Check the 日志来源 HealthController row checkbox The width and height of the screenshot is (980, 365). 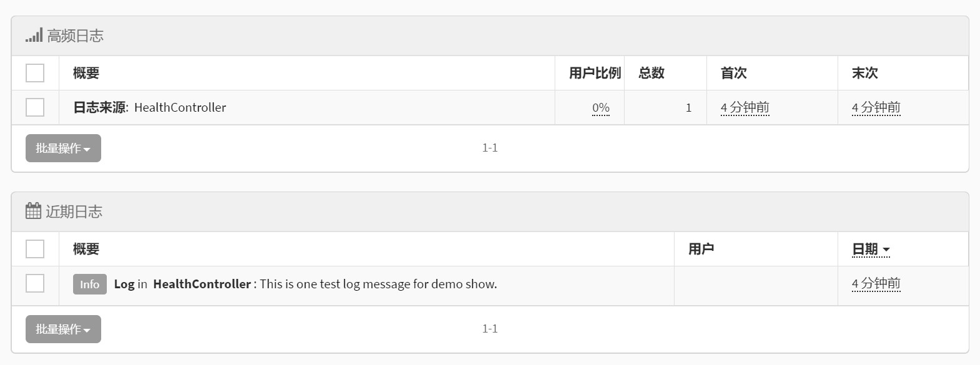pos(35,107)
